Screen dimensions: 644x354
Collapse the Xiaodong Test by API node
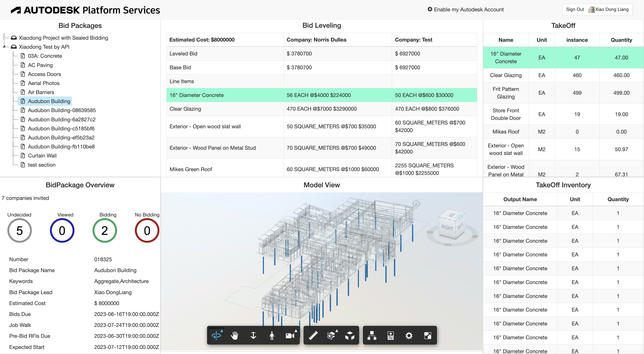(x=4, y=47)
